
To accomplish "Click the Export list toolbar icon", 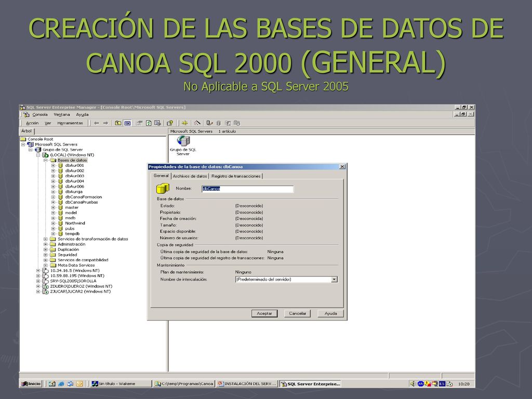I will [157, 123].
